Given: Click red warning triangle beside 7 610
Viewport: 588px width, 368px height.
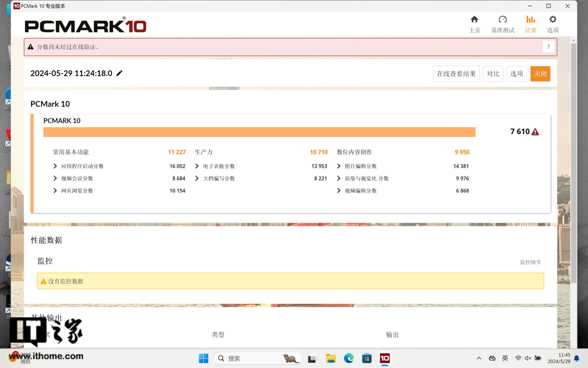Looking at the screenshot, I should (x=535, y=132).
